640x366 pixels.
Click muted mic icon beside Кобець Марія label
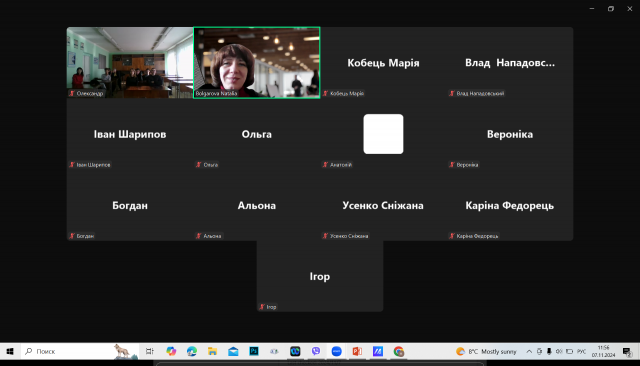pos(325,93)
